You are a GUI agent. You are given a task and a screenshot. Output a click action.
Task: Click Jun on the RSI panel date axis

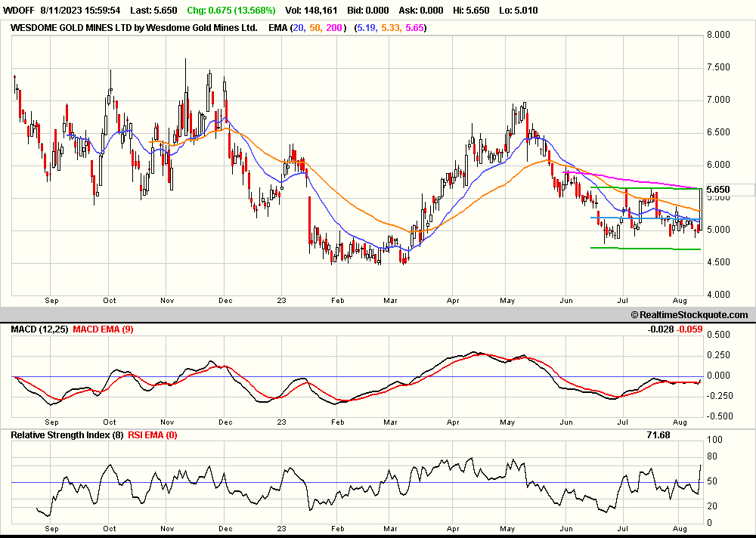tap(566, 529)
